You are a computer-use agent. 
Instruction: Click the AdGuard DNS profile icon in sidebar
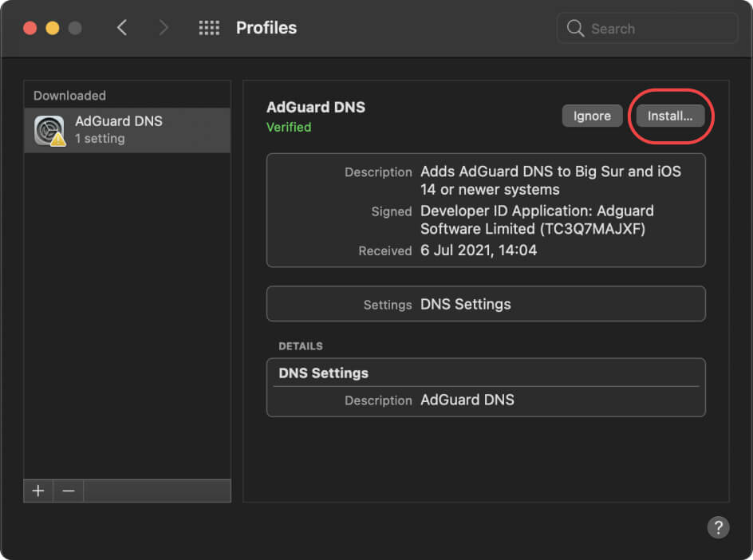pyautogui.click(x=48, y=129)
